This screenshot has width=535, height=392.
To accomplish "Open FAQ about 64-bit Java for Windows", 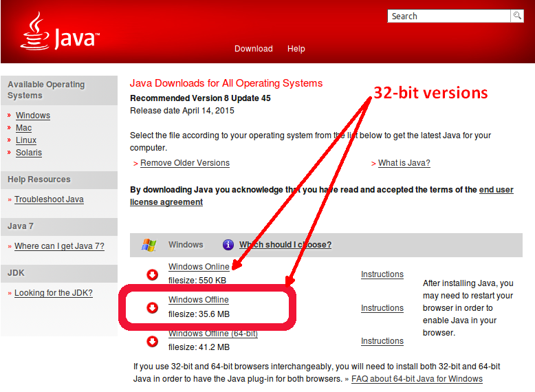I will point(417,379).
